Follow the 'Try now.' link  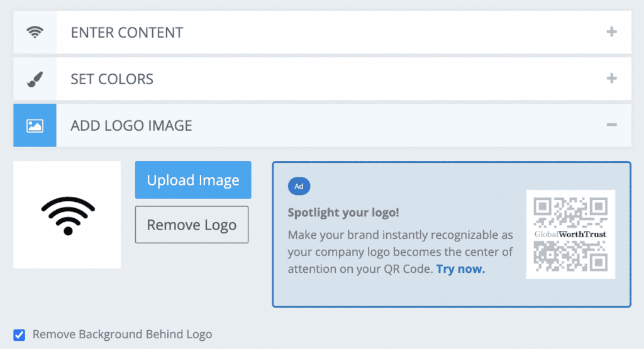coord(460,269)
